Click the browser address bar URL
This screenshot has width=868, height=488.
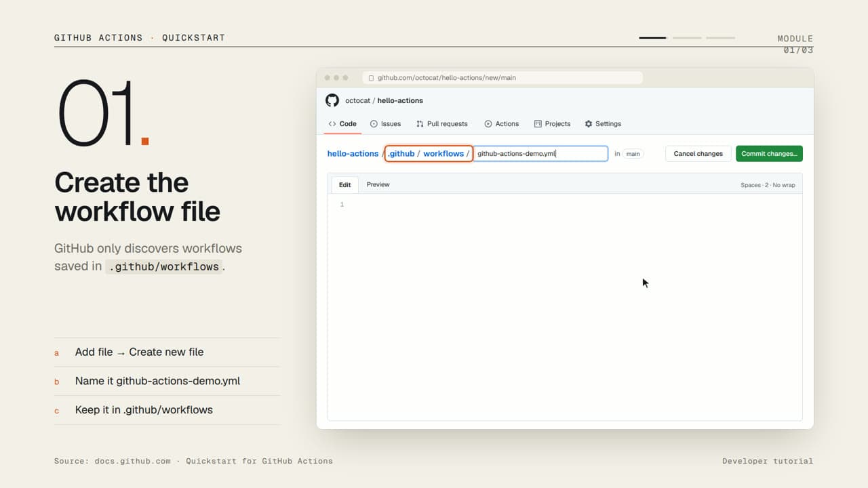(502, 78)
